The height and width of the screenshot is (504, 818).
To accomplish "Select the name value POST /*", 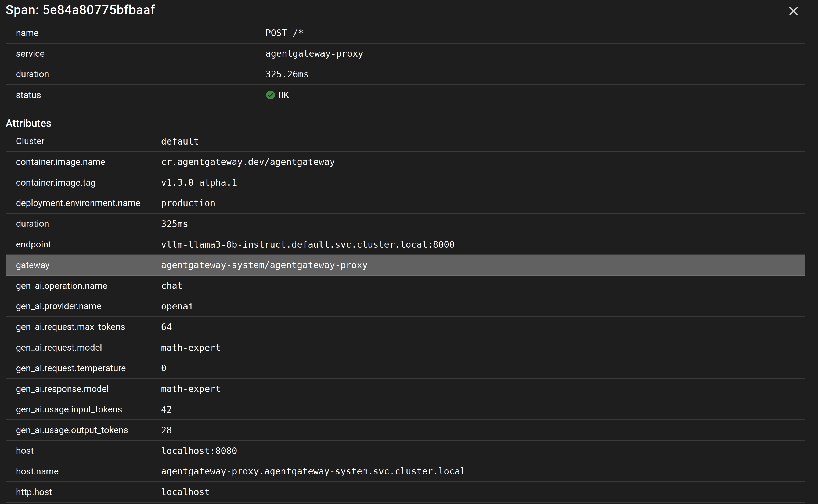I will [x=284, y=33].
